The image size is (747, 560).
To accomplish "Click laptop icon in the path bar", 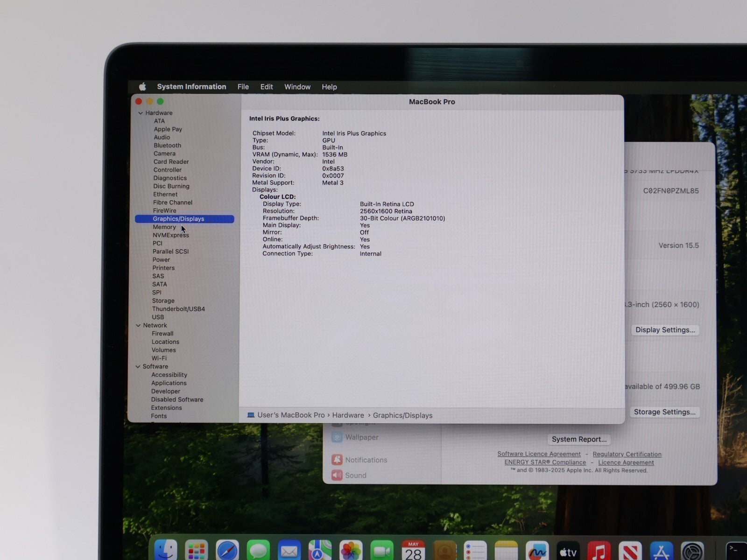I will tap(251, 415).
